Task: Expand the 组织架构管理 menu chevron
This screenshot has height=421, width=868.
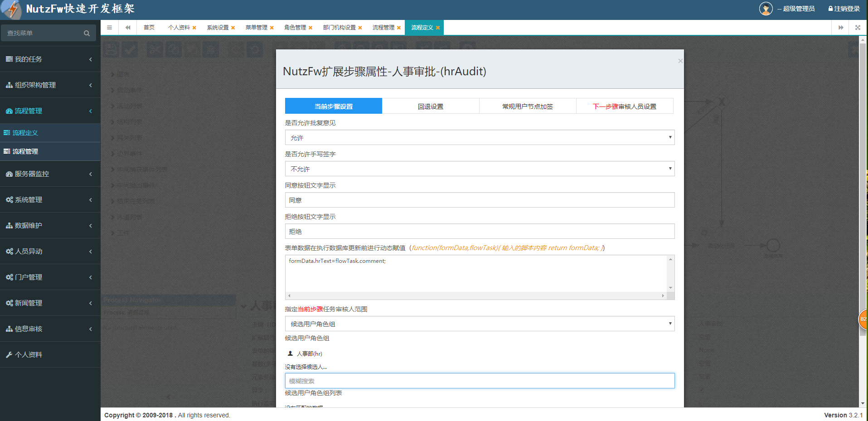Action: coord(91,85)
